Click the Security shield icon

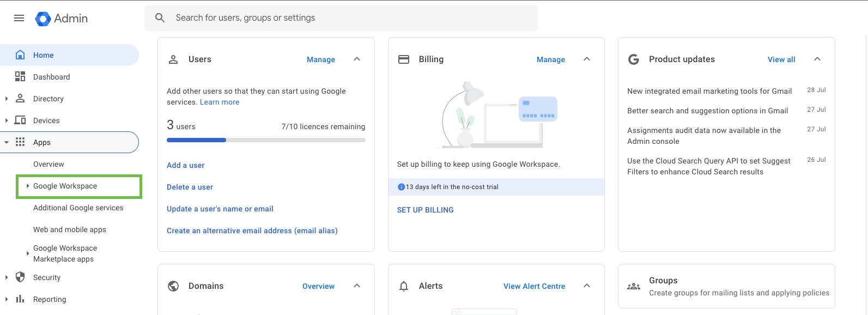(20, 277)
